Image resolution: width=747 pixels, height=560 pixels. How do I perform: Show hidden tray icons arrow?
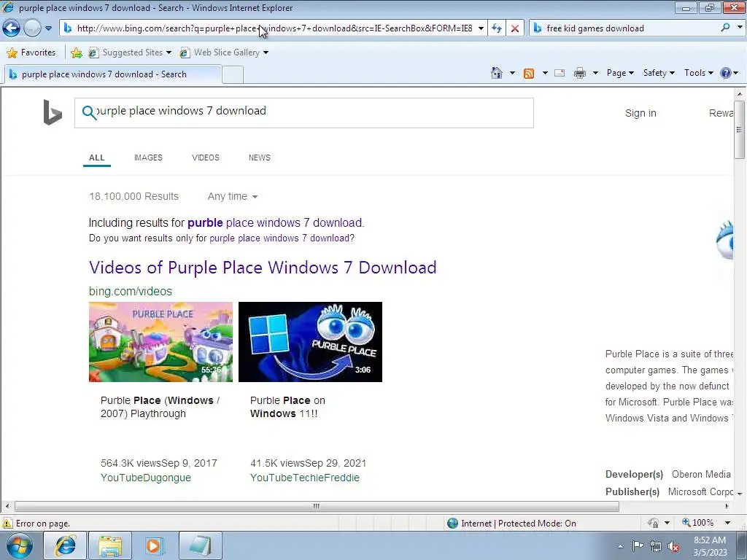pyautogui.click(x=620, y=546)
